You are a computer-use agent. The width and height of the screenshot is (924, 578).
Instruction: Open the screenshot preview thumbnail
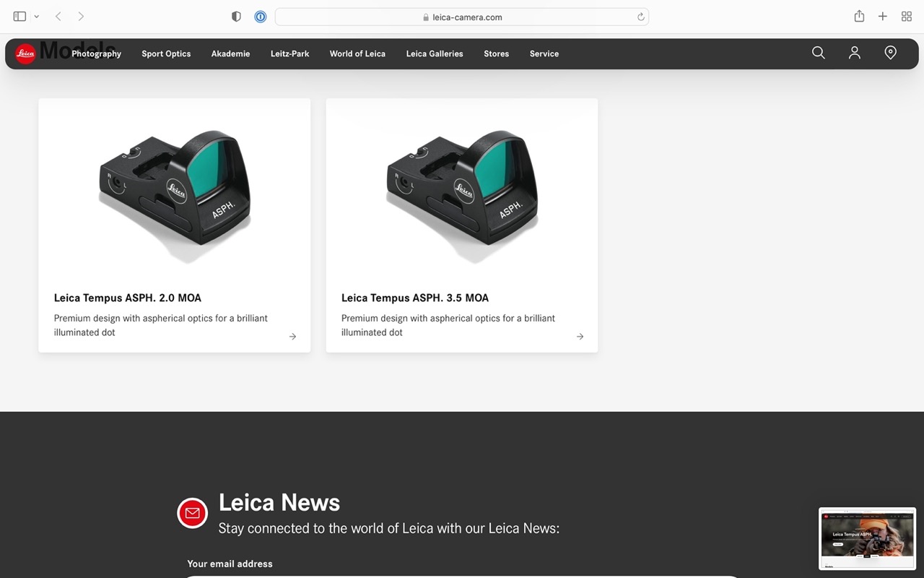(x=867, y=539)
